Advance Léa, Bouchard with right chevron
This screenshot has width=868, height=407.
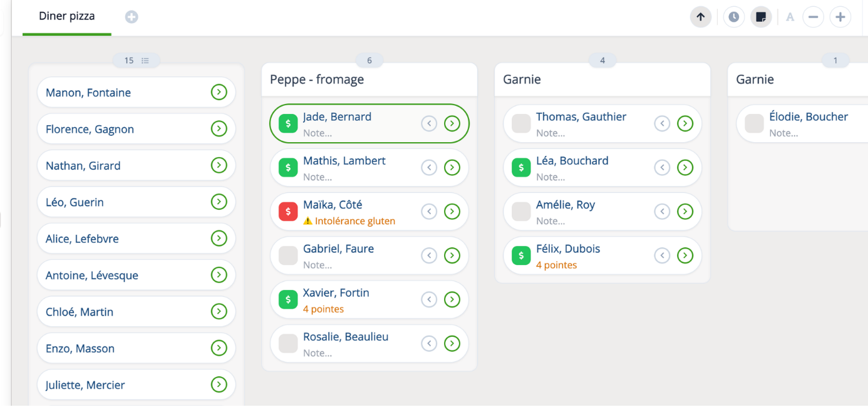point(685,167)
